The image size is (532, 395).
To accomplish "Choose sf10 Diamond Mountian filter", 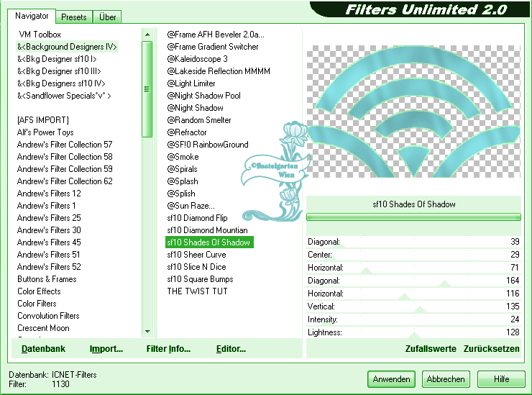I will click(x=207, y=230).
